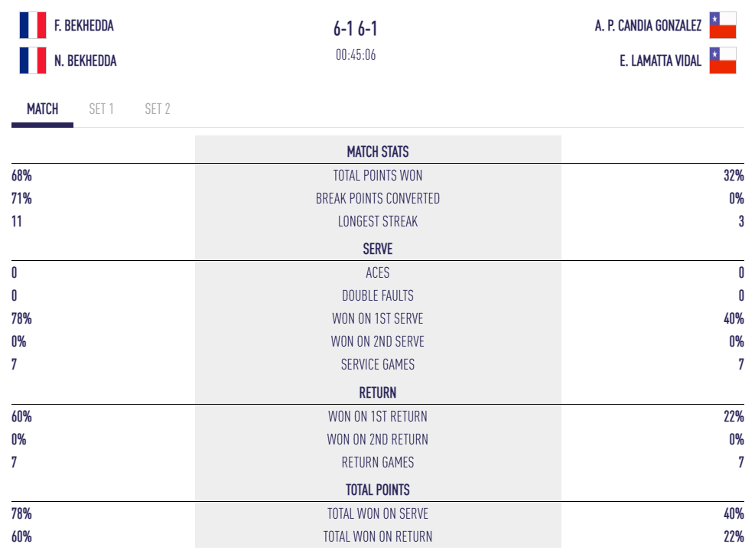The width and height of the screenshot is (755, 560).
Task: Click the MATCH STATS section header
Action: coord(378,151)
